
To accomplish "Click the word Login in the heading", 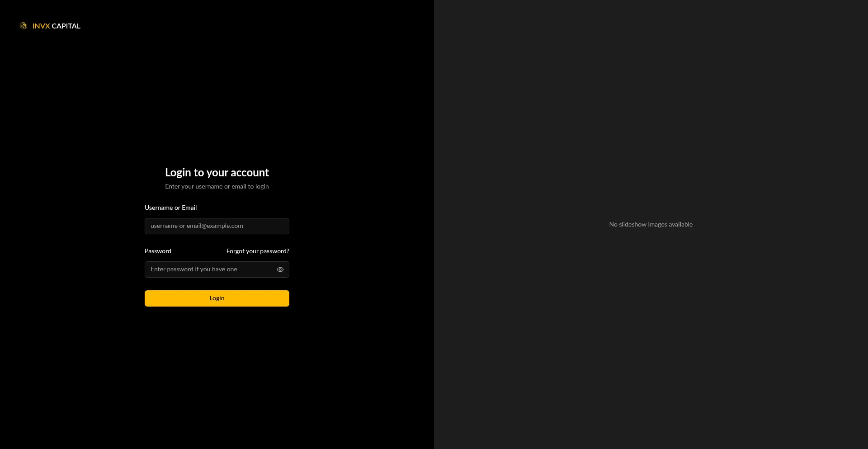I will [x=178, y=172].
